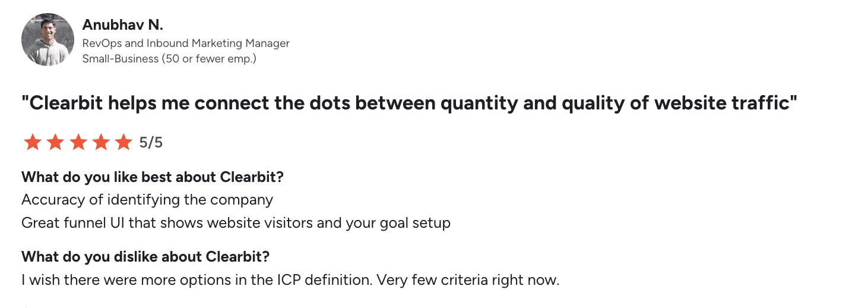Screen dimensions: 868x308
Task: Click the 5/5 rating score text
Action: click(x=151, y=143)
